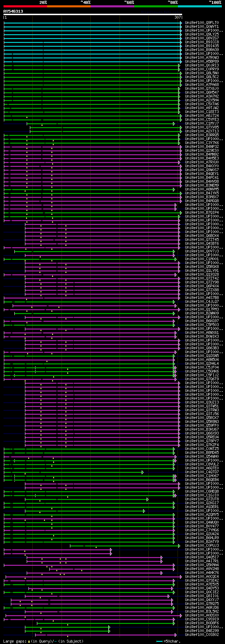Click label UniRef100_C1M001
This screenshot has height=644, width=225.
tap(202, 259)
